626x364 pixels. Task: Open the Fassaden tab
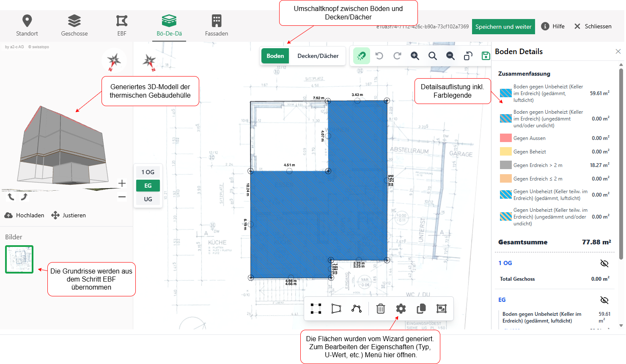pyautogui.click(x=217, y=26)
